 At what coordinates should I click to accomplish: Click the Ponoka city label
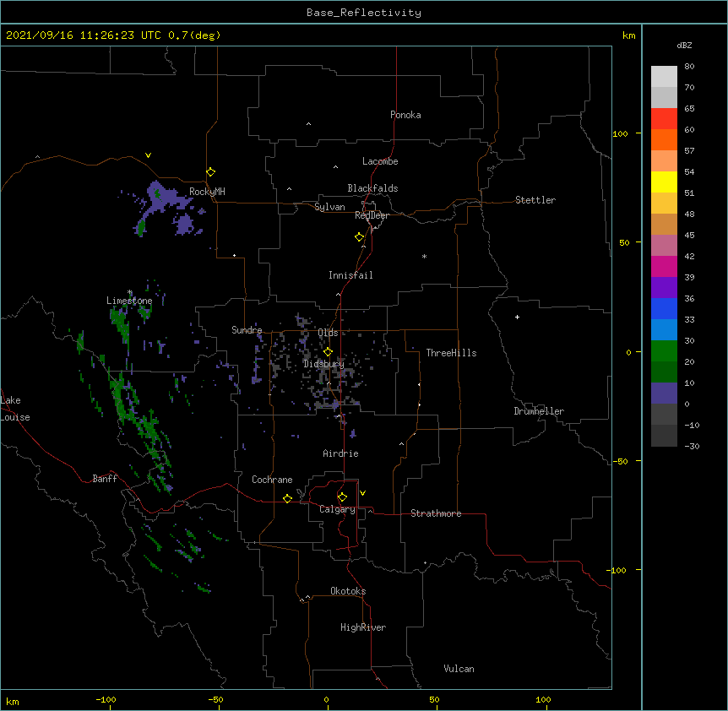[x=405, y=115]
